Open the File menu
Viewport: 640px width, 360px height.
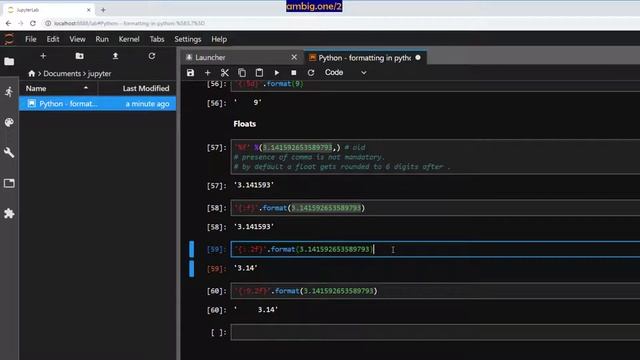31,39
